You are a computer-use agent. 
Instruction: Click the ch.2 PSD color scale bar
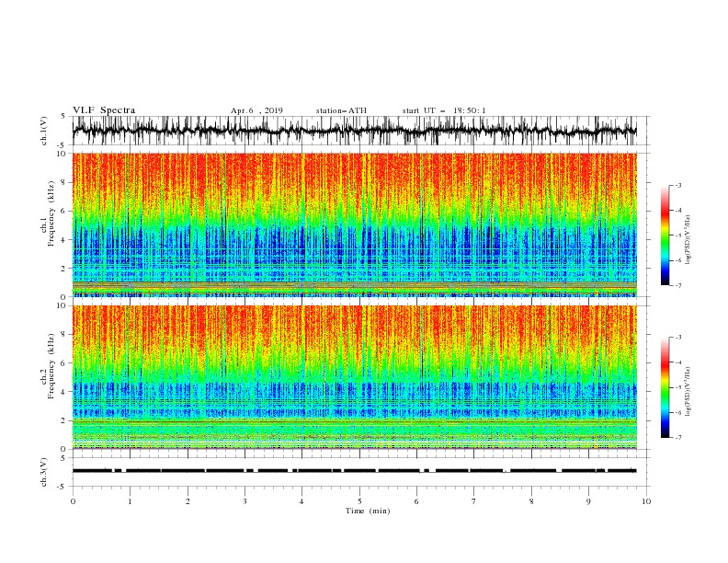point(665,387)
